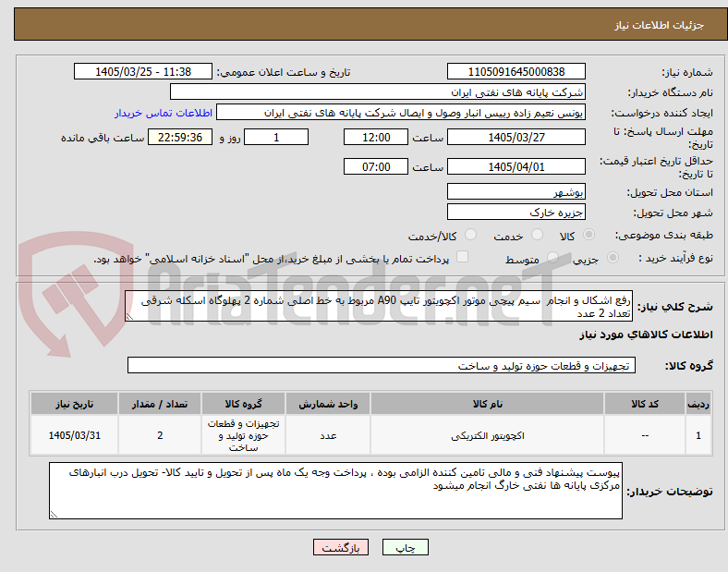Click the واحد شمارش column header
The height and width of the screenshot is (572, 728).
click(x=328, y=404)
